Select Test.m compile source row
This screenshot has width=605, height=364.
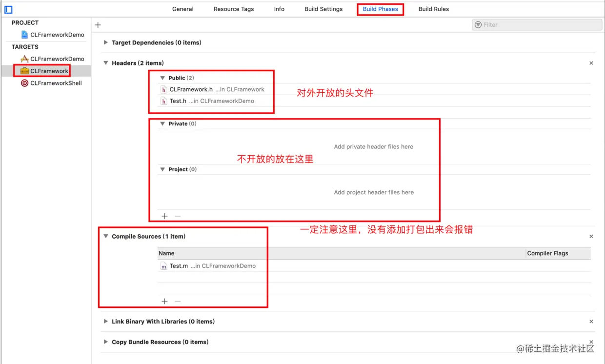(374, 266)
